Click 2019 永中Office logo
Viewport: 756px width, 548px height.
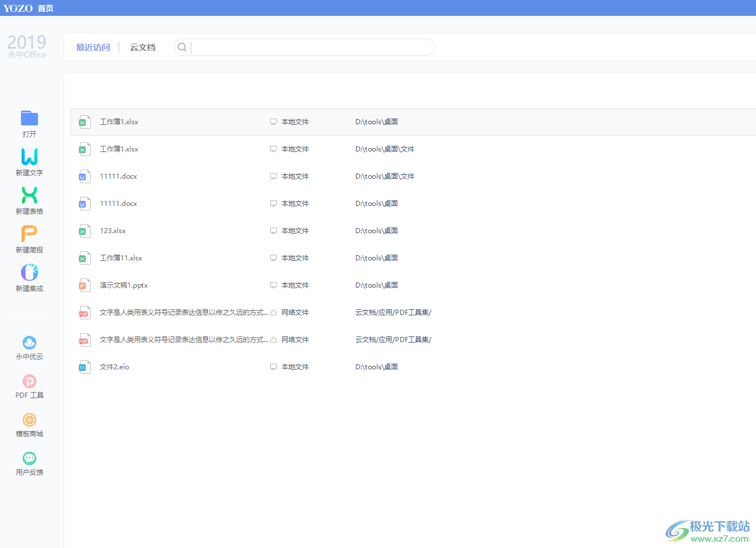27,46
